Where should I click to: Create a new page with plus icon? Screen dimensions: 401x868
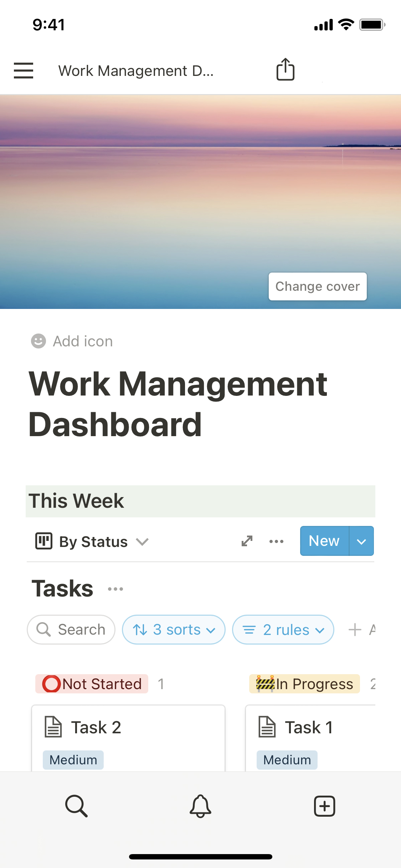pyautogui.click(x=324, y=806)
